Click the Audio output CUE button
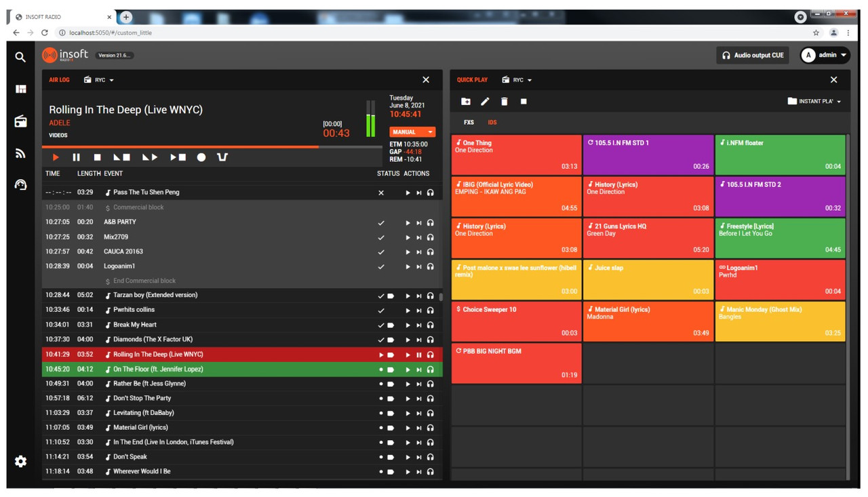This screenshot has width=868, height=497. click(x=752, y=55)
